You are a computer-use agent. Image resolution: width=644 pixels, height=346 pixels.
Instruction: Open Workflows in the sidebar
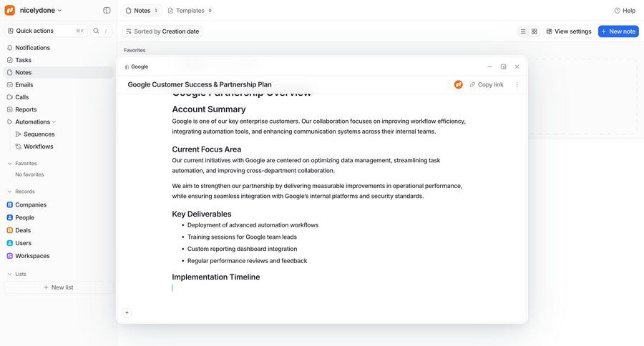[x=38, y=147]
